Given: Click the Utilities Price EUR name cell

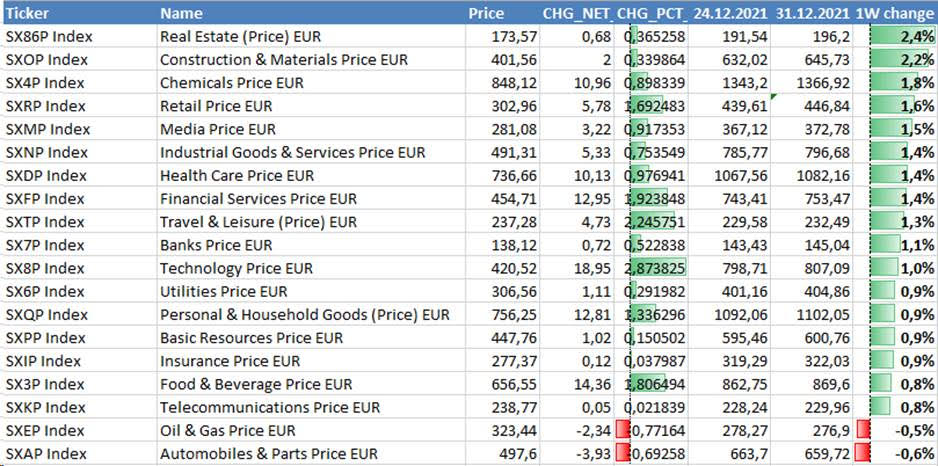Looking at the screenshot, I should 224,291.
